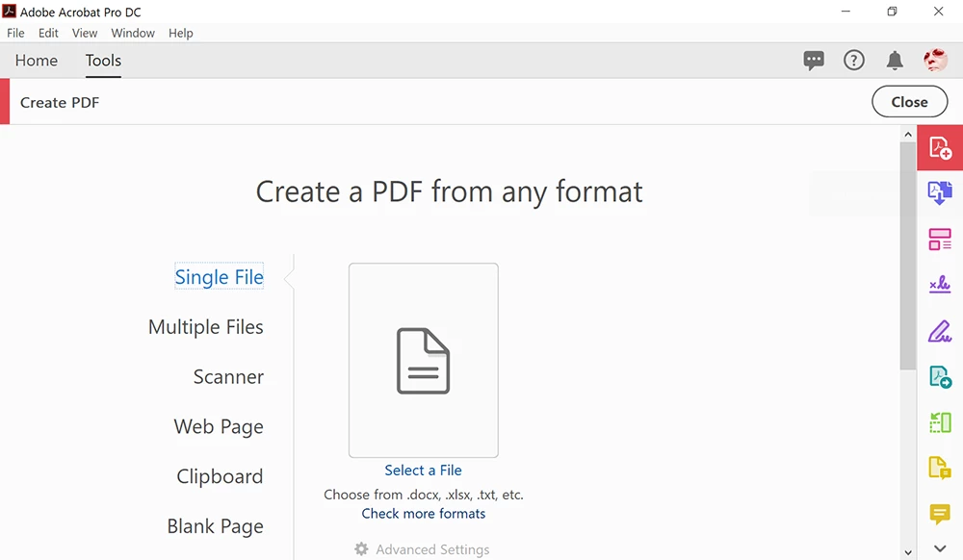This screenshot has width=963, height=560.
Task: Open the Create PDF tool in right sidebar
Action: [x=940, y=148]
